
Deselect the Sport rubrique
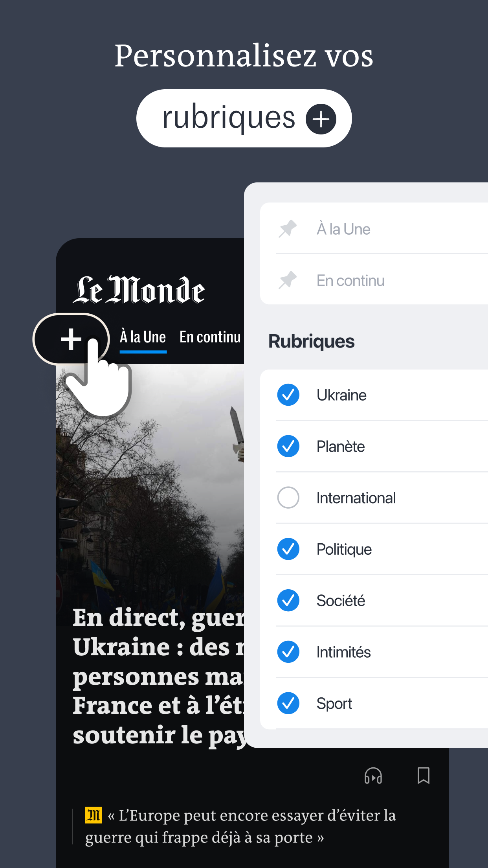coord(288,703)
